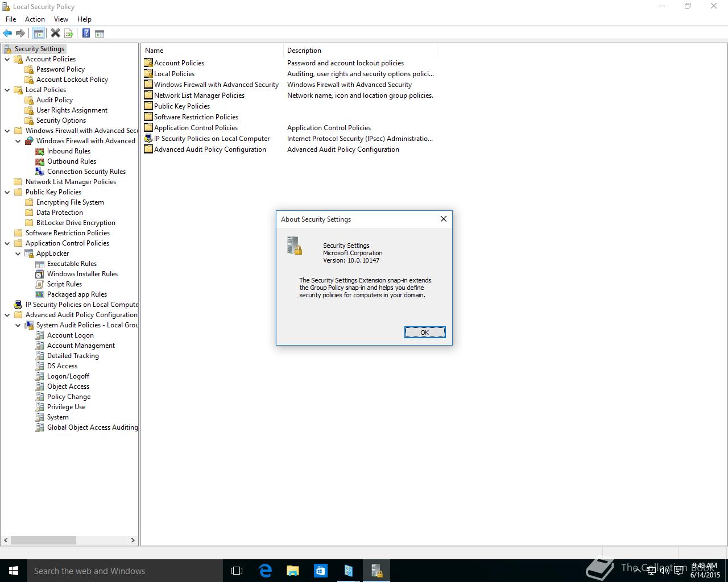The height and width of the screenshot is (582, 728).
Task: Collapse the AppLocker tree node
Action: pyautogui.click(x=18, y=253)
